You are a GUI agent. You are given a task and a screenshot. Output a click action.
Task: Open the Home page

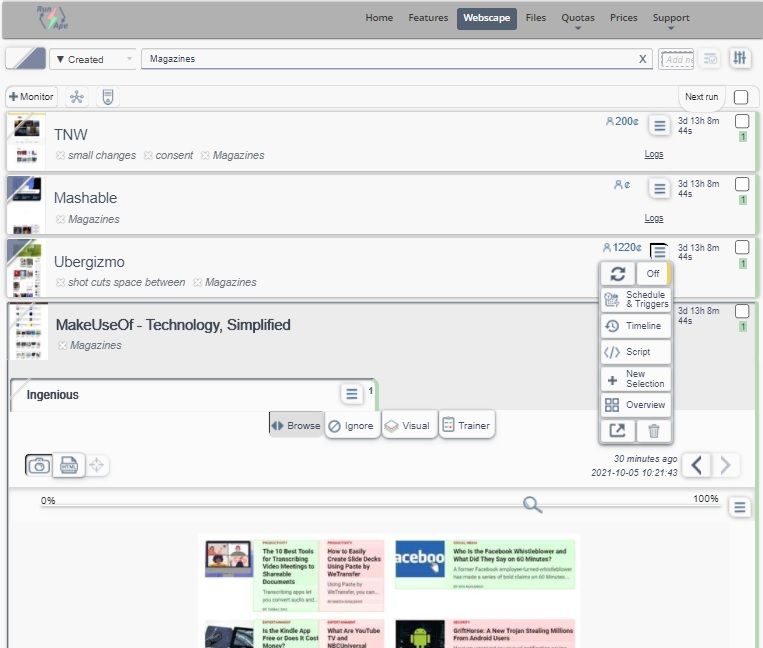click(379, 18)
